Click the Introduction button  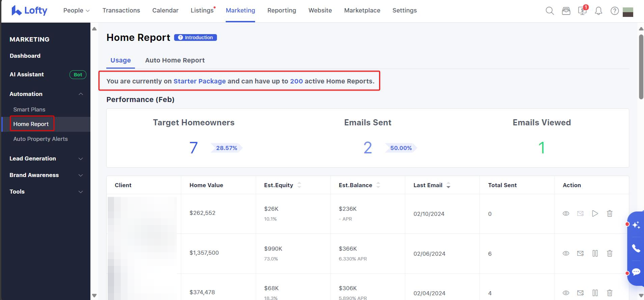[x=195, y=37]
